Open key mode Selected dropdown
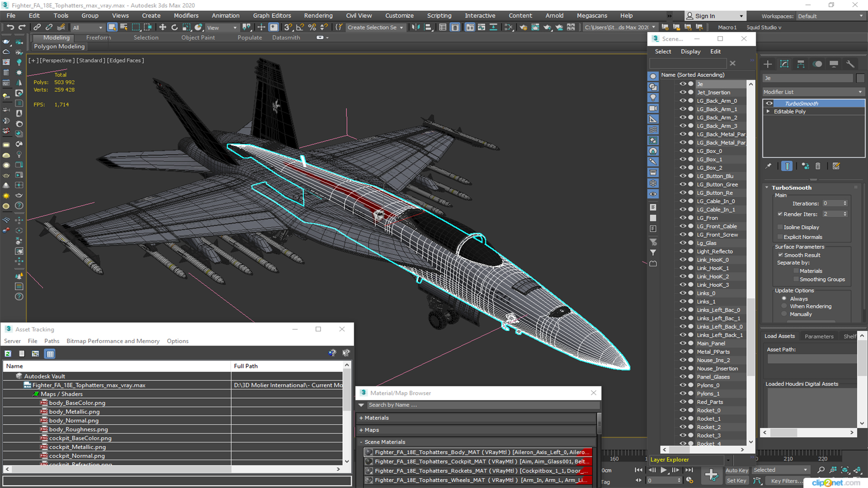The width and height of the screenshot is (868, 488). [781, 470]
